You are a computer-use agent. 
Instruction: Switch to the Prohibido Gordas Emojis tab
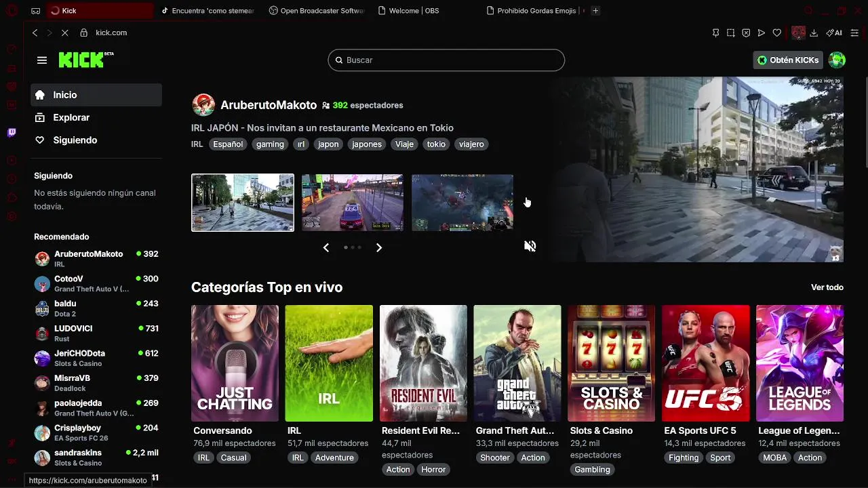(x=534, y=11)
